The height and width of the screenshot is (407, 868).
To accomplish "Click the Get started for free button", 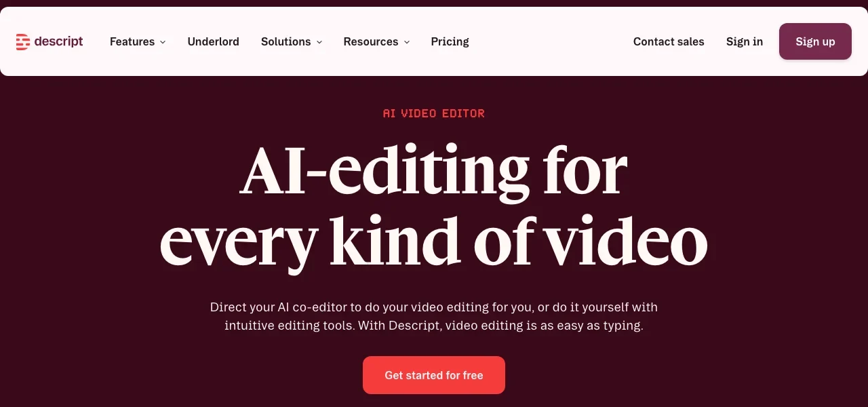I will [x=434, y=375].
